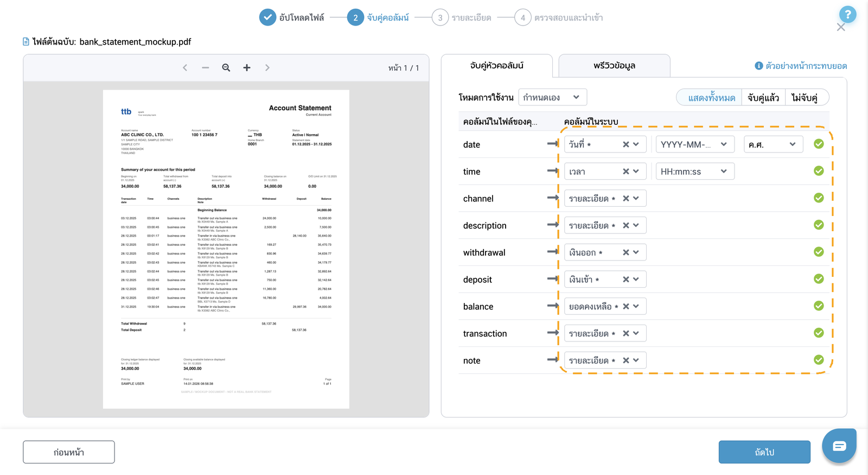Open the reconciliation page example link
The width and height of the screenshot is (868, 475).
801,66
